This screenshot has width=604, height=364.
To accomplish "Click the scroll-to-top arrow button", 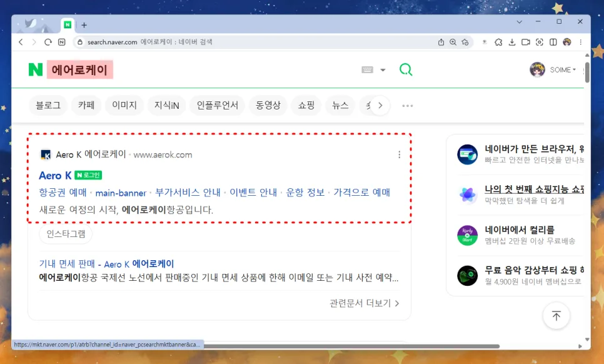I will [x=556, y=316].
